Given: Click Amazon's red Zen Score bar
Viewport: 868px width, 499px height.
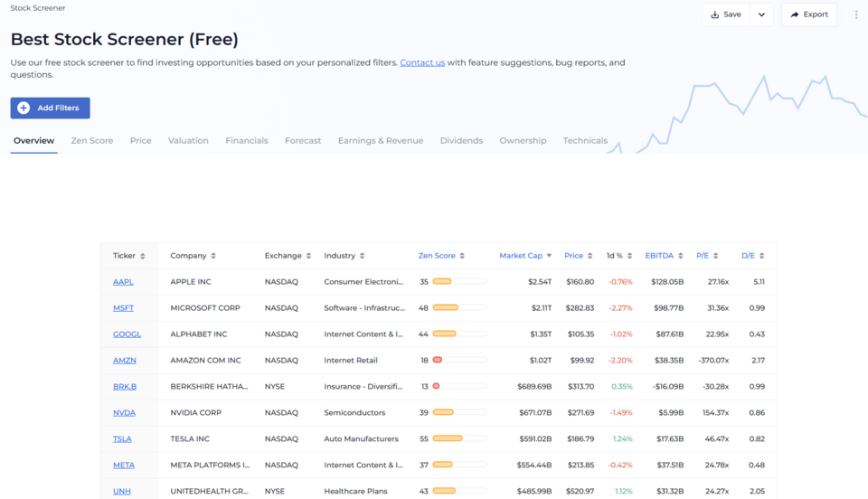Looking at the screenshot, I should [x=459, y=360].
